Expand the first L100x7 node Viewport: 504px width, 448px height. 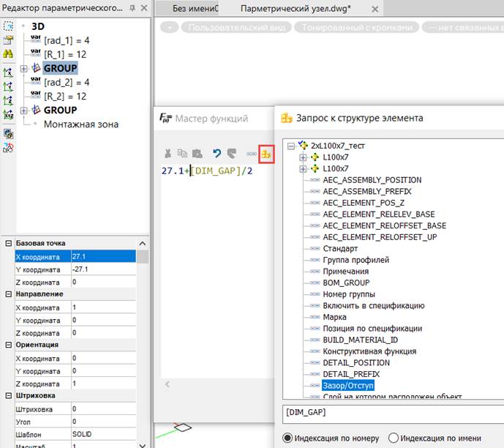pos(303,157)
